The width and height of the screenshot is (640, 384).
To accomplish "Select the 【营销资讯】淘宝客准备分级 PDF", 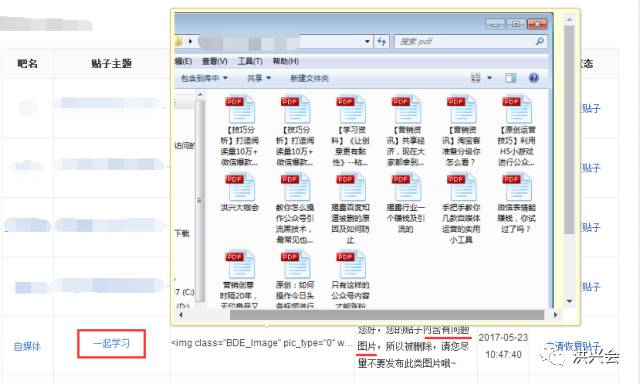I will (x=461, y=131).
